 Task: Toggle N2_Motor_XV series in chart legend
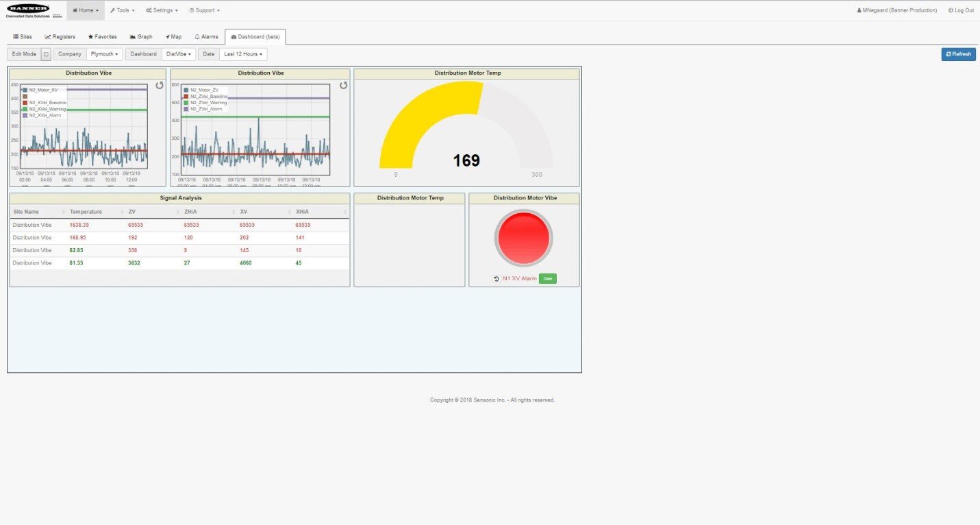pos(24,90)
